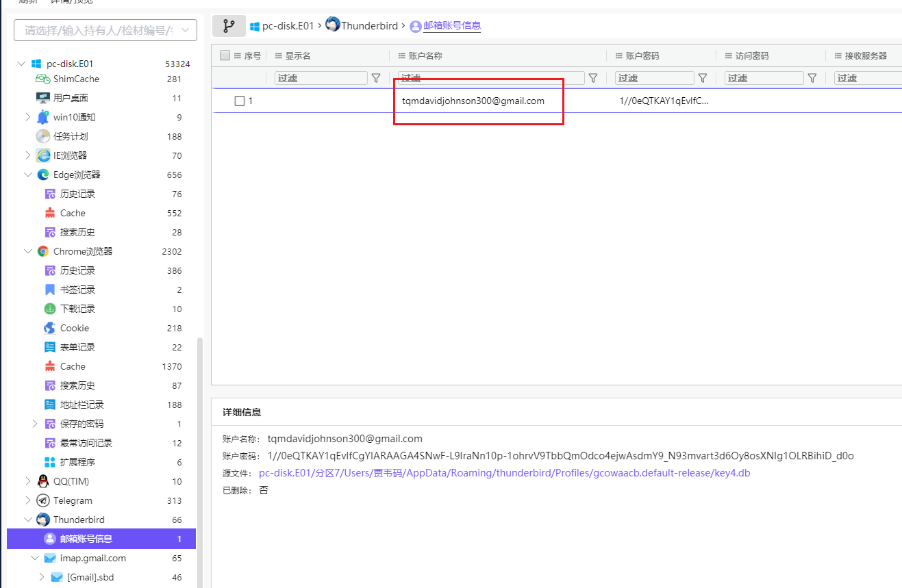Click the ShimCache icon in the tree
The width and height of the screenshot is (902, 588).
[42, 79]
